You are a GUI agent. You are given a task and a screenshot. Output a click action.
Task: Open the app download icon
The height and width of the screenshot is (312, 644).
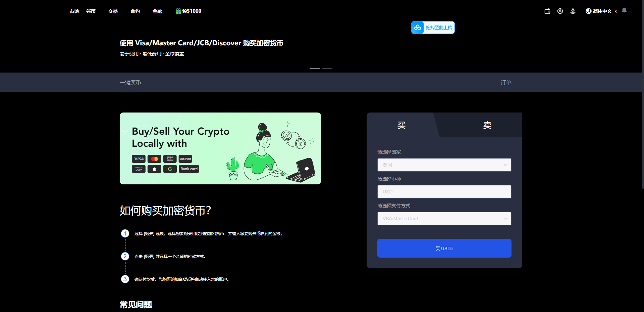573,11
